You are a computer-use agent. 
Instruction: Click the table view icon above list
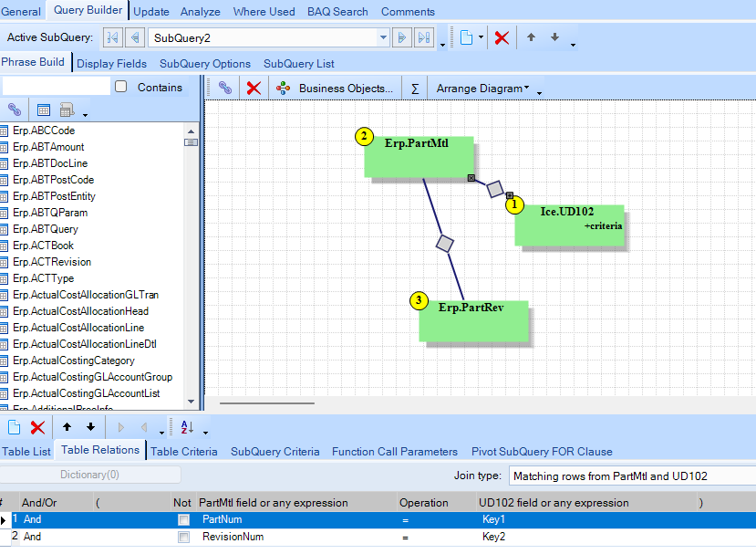click(44, 110)
